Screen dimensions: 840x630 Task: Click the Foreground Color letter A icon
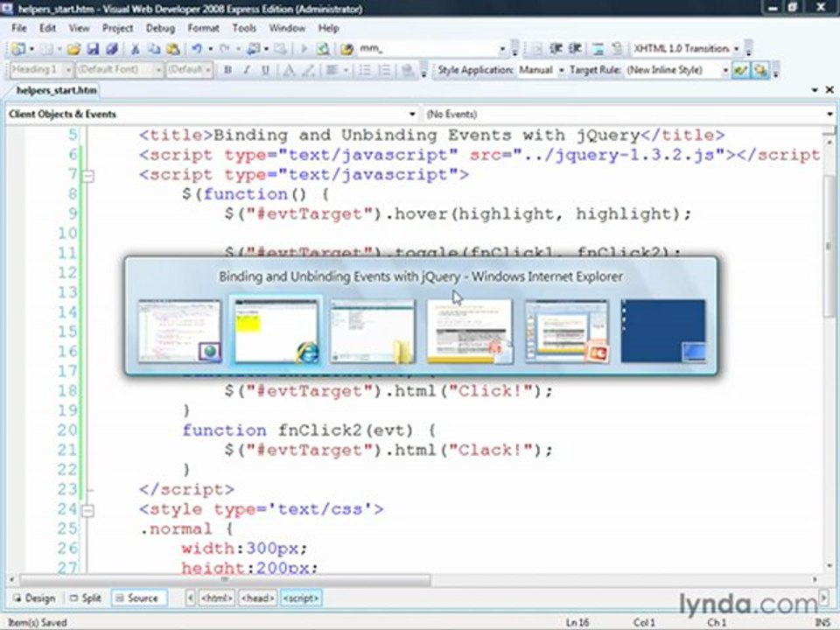point(289,70)
